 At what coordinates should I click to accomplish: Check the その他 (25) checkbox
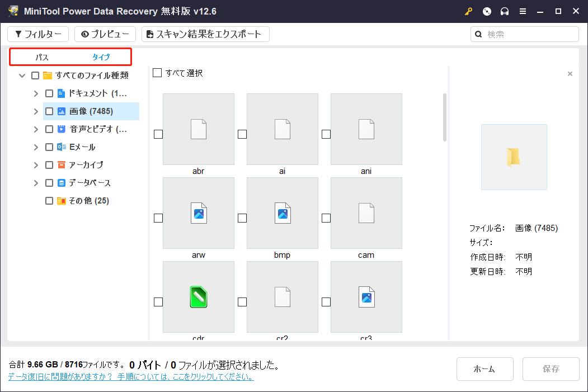click(x=49, y=200)
